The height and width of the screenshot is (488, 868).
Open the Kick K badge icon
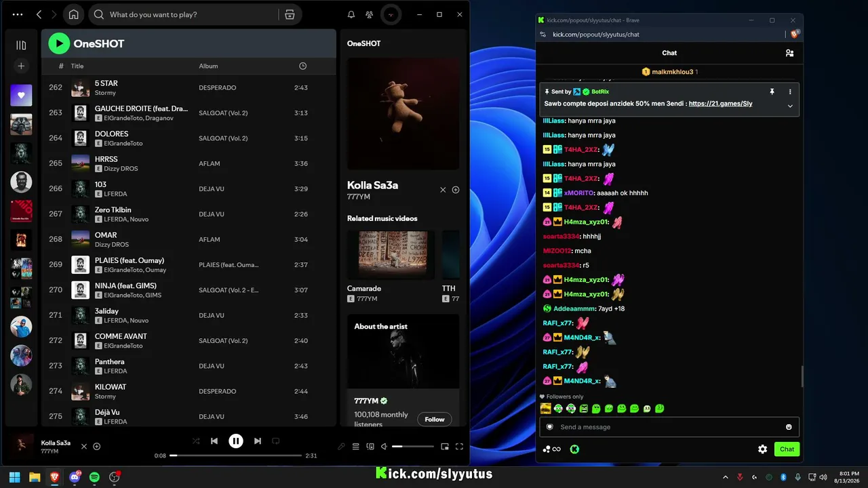point(574,449)
